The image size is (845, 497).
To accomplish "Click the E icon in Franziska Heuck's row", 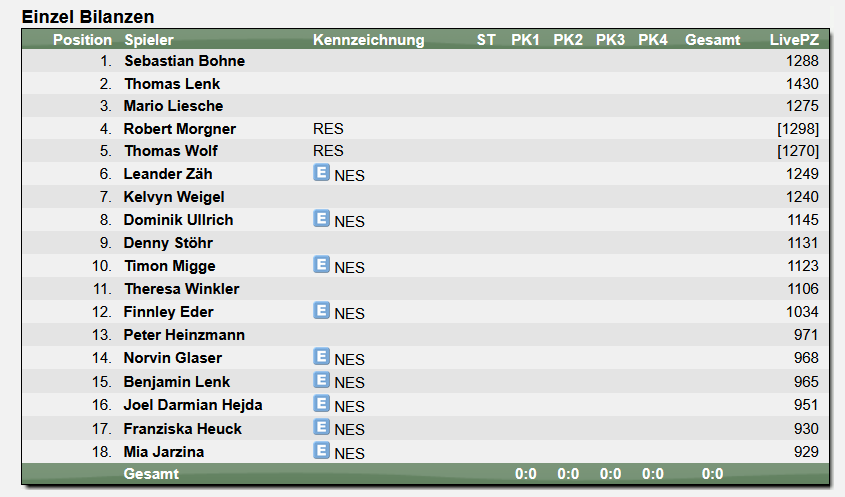I will (321, 427).
